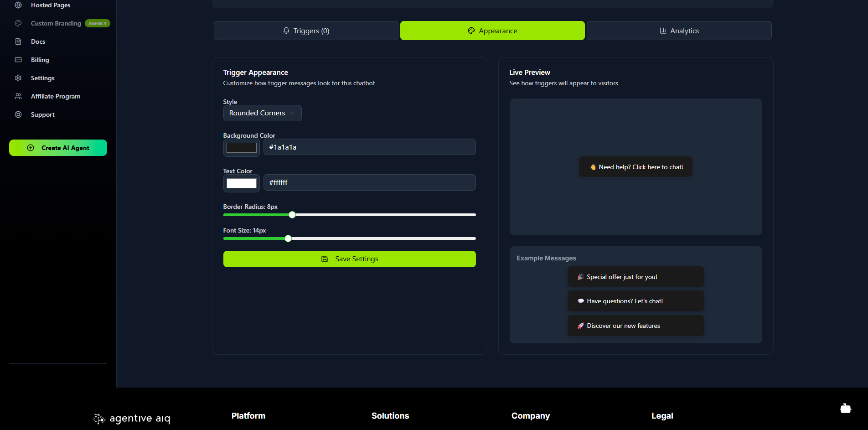Expand the Rounded Corners style dropdown
Screen dimensions: 868x430
pos(262,113)
